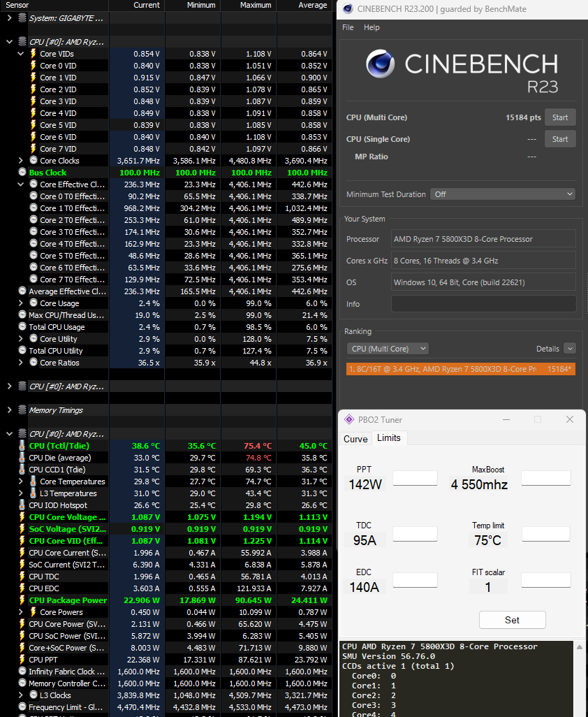Click the CPU EDC lightning icon
Image resolution: width=588 pixels, height=717 pixels.
(22, 588)
